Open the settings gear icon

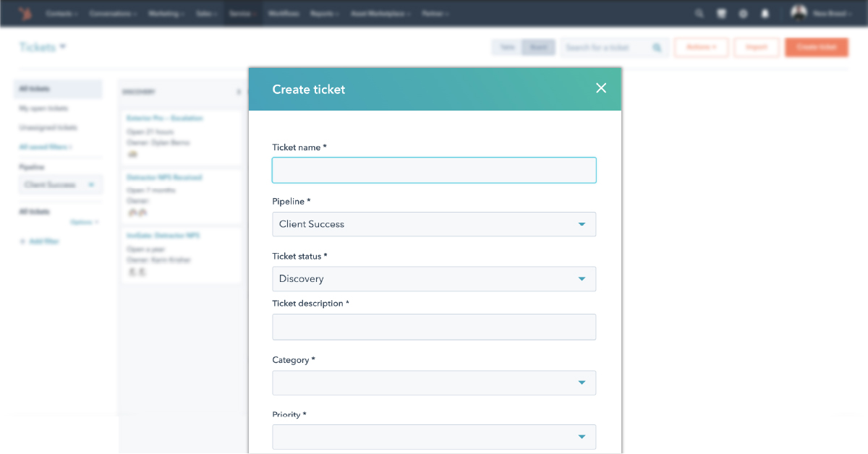click(x=743, y=14)
